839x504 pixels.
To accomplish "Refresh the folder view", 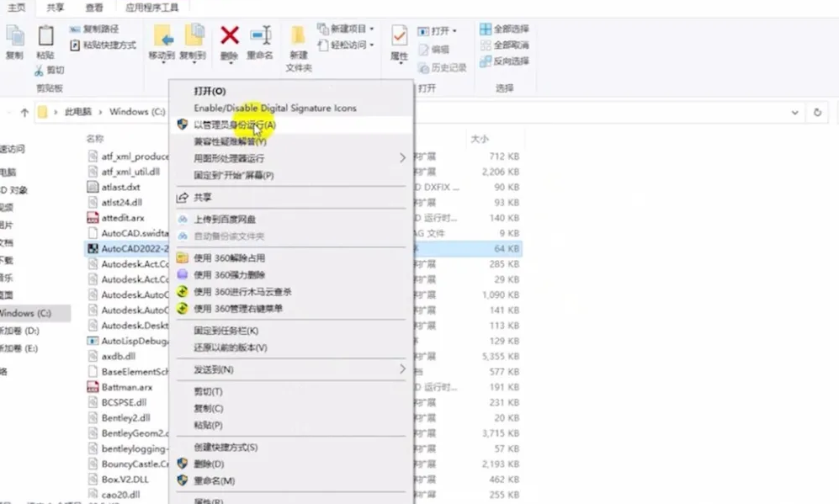I will pyautogui.click(x=817, y=113).
